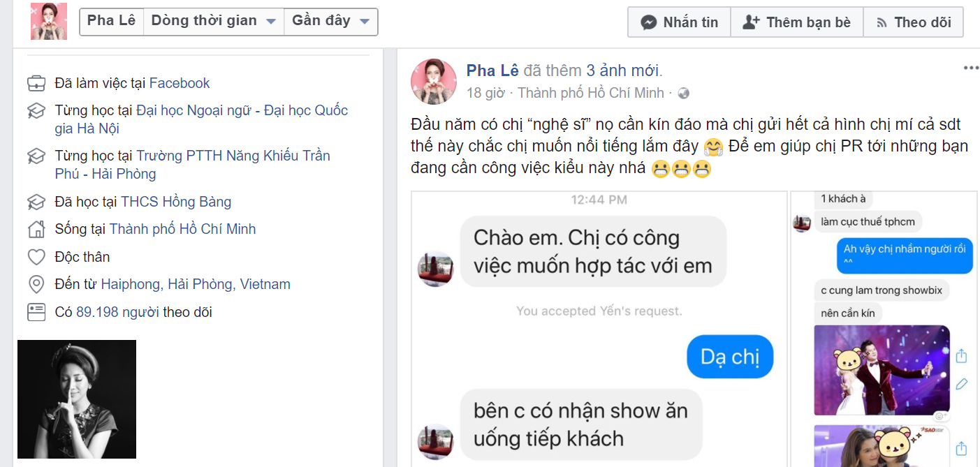
Task: Click the briefcase icon beside "Đã làm việc tại"
Action: pos(36,83)
